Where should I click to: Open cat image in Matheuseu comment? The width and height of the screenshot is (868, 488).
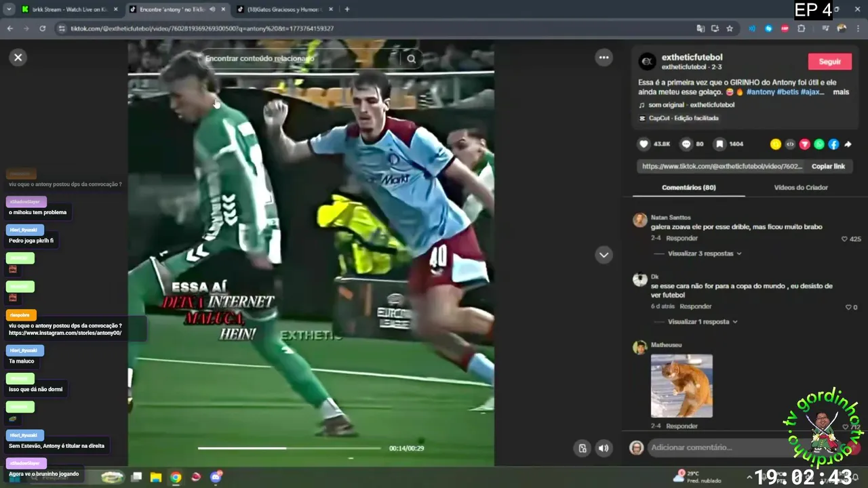coord(682,386)
